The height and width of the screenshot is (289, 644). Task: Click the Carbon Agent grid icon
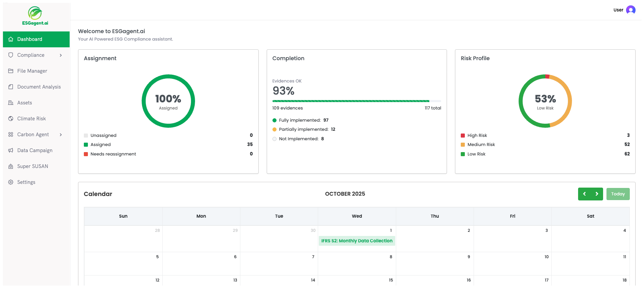[x=11, y=135]
